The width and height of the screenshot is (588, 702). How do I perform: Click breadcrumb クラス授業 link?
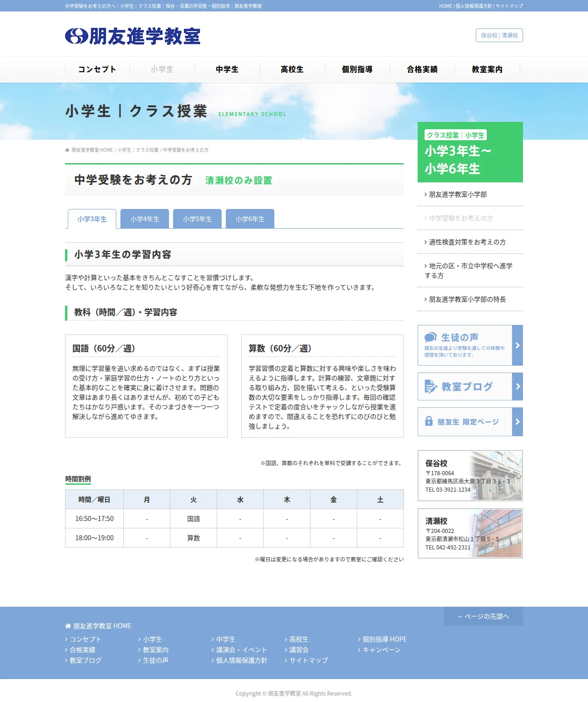pyautogui.click(x=147, y=150)
